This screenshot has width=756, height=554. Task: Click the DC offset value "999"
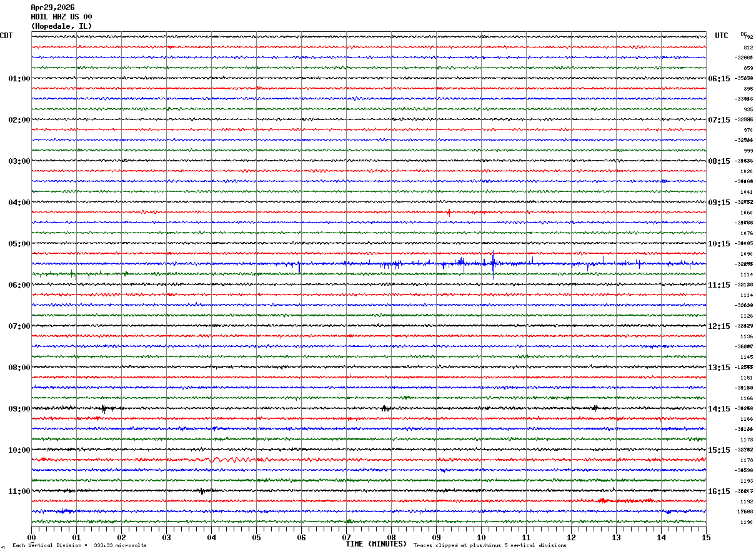pyautogui.click(x=748, y=151)
